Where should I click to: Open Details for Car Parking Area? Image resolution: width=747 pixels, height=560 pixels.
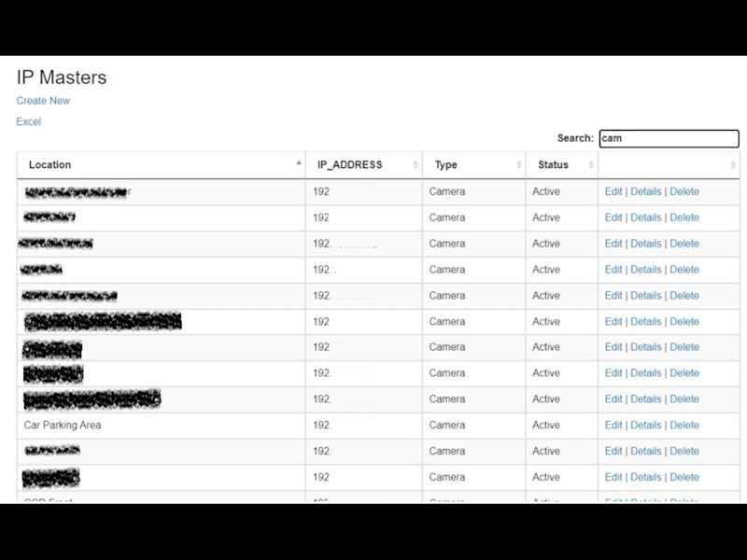[646, 426]
